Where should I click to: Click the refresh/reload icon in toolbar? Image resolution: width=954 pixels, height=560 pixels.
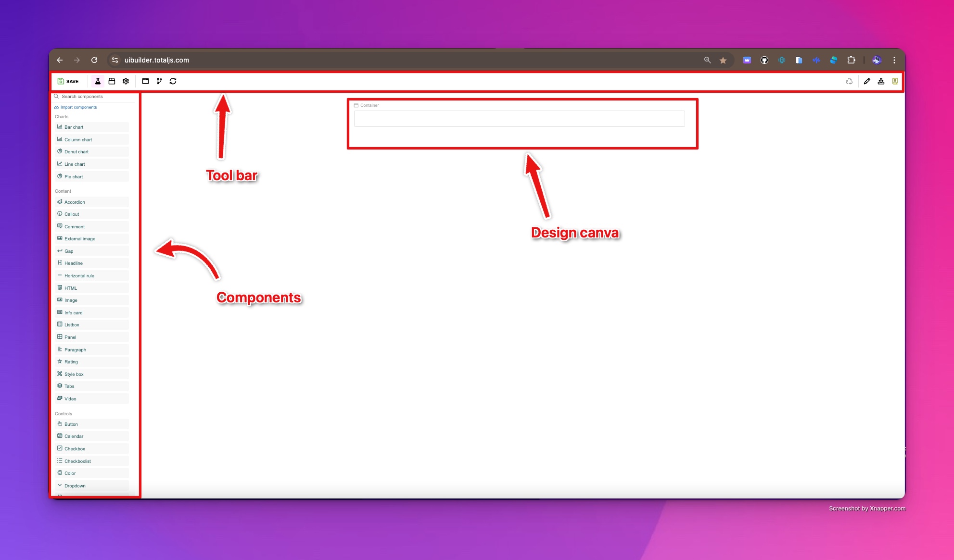click(173, 81)
